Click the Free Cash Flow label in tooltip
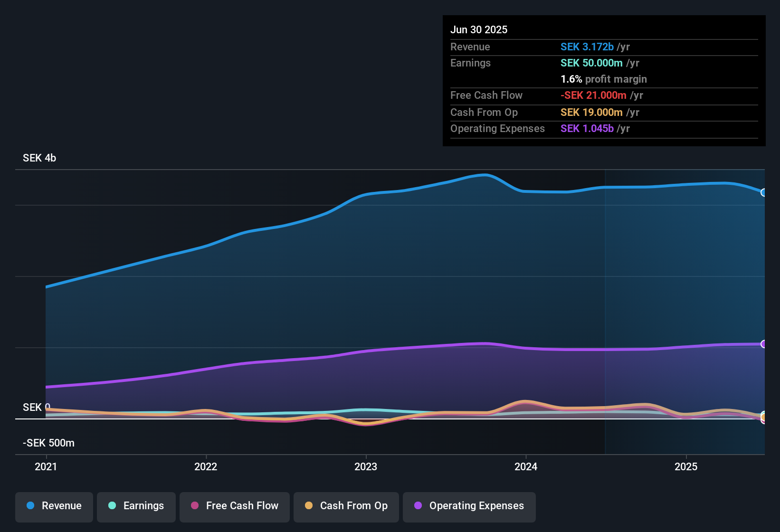 [x=486, y=95]
